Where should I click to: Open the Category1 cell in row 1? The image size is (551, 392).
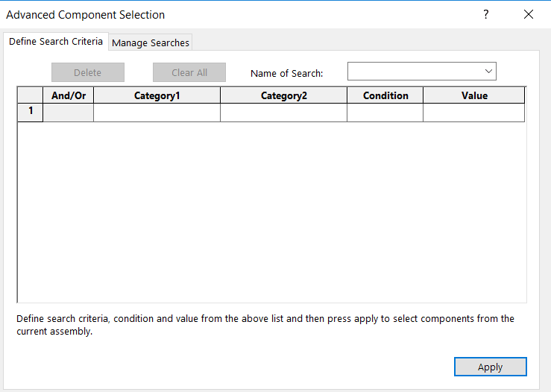[x=157, y=113]
